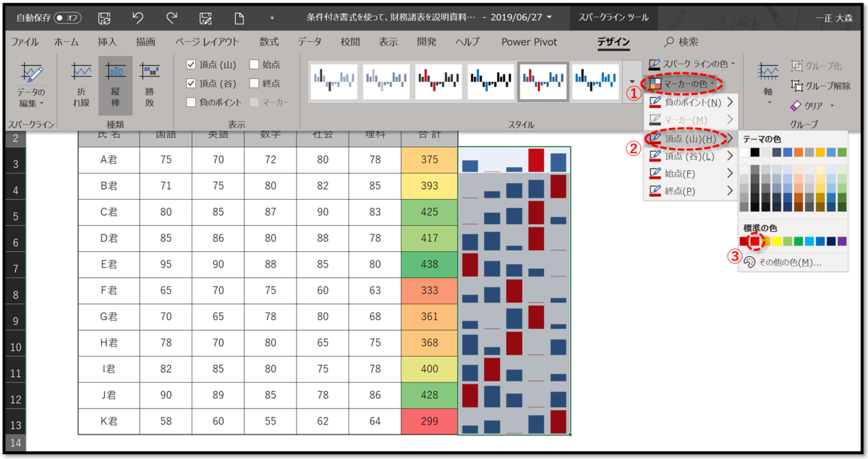Uncheck the 頂点 (谷) low point checkbox
Viewport: 868px width, 459px height.
coord(191,83)
